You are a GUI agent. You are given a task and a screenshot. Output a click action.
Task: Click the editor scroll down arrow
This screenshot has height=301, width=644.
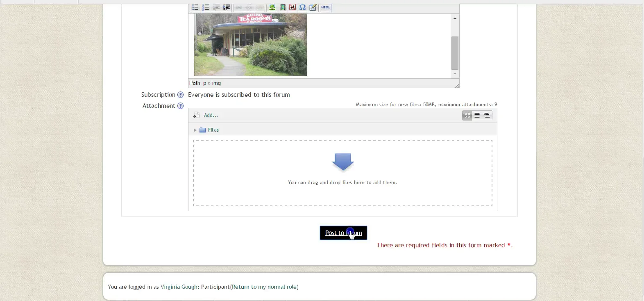pos(455,74)
